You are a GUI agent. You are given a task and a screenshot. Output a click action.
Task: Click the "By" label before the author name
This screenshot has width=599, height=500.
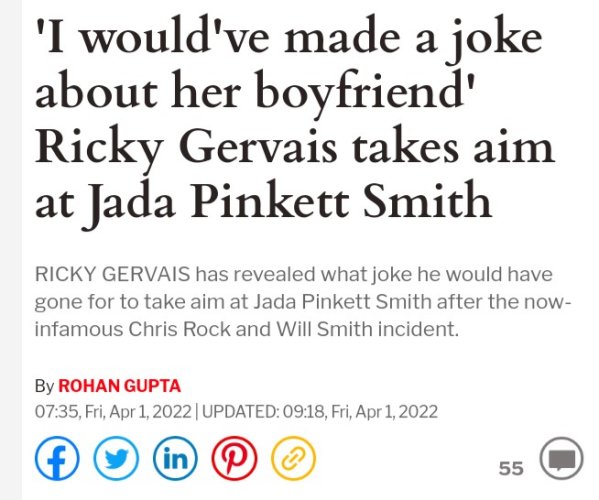click(44, 386)
